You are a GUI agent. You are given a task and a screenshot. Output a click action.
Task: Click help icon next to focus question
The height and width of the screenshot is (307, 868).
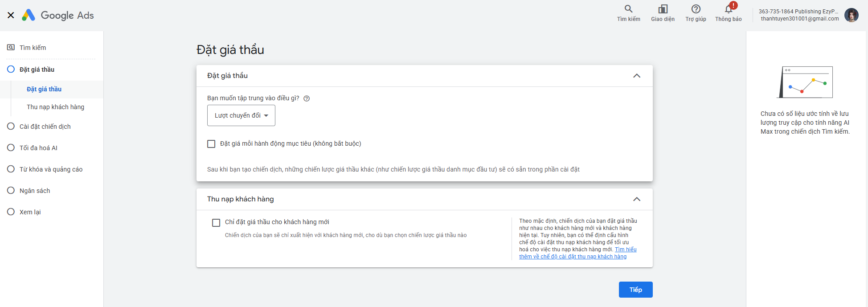pos(307,98)
